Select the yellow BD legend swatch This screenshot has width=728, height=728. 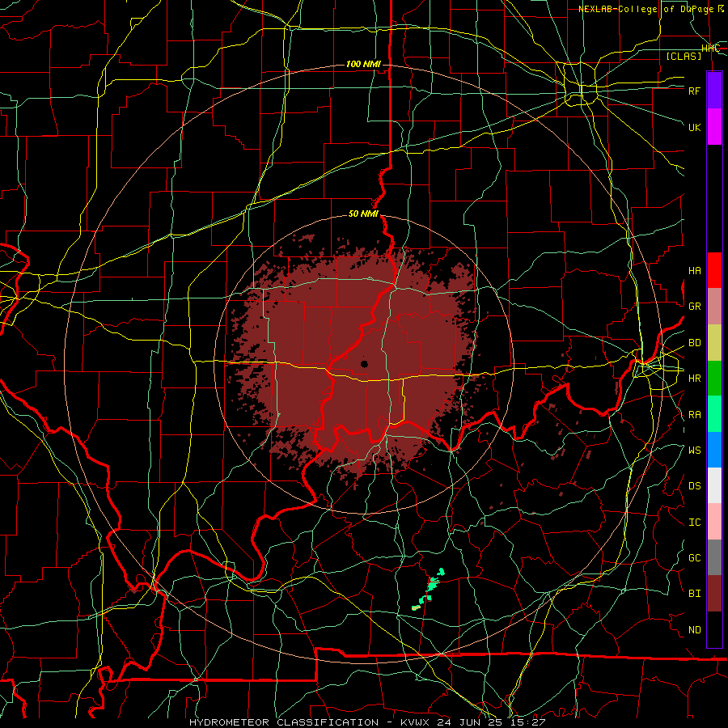point(714,342)
